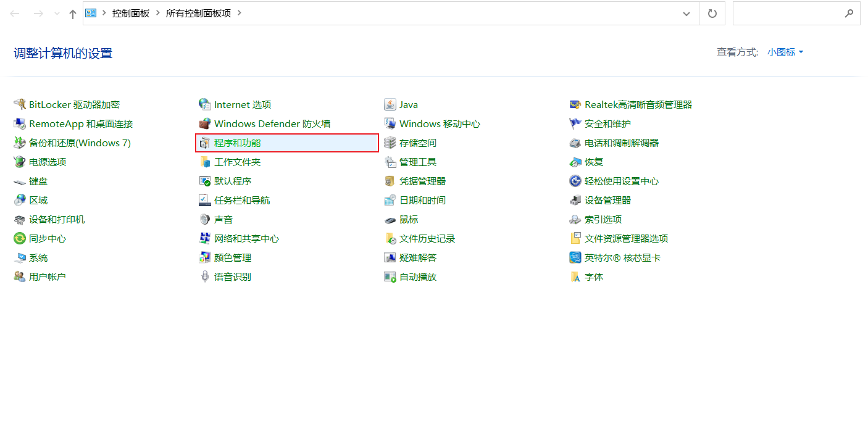This screenshot has width=868, height=445.
Task: Click the green 同步中心 icon
Action: 20,239
